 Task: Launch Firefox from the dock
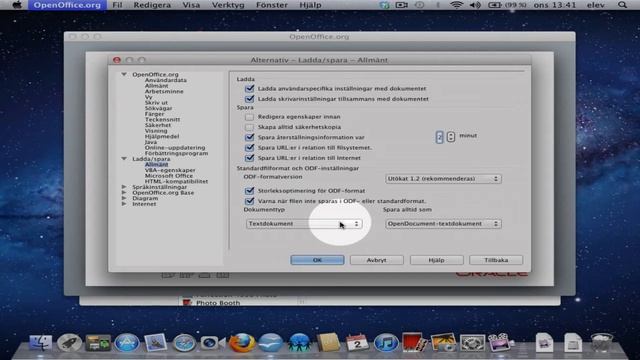click(242, 342)
